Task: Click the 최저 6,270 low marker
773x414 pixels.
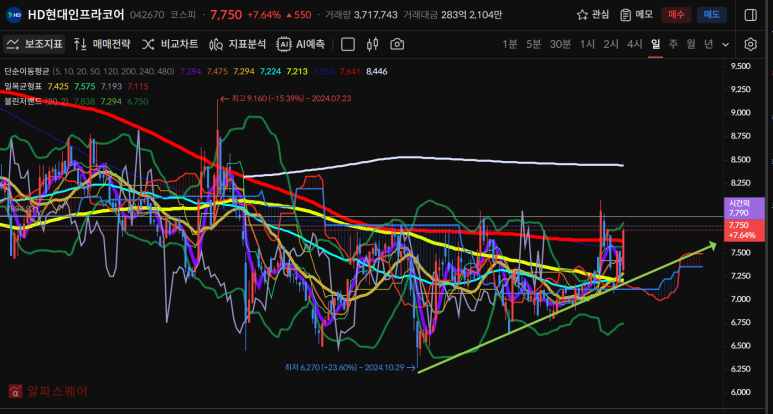Action: [x=350, y=367]
